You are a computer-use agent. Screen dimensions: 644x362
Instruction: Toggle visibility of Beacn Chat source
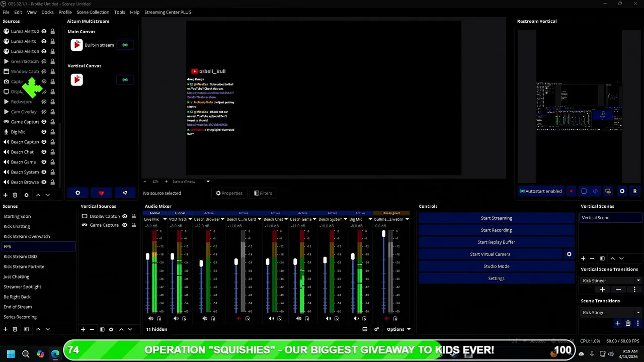tap(44, 152)
